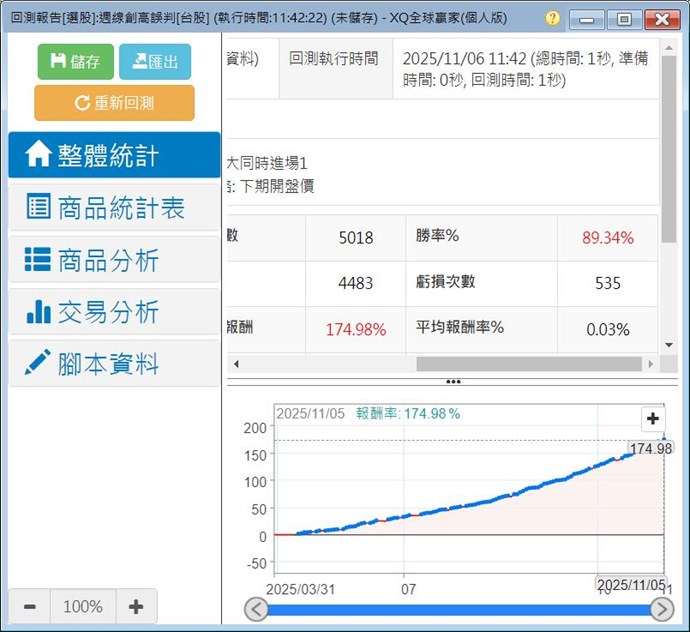Click the 5018 trade count cell
This screenshot has width=690, height=632.
click(x=356, y=238)
